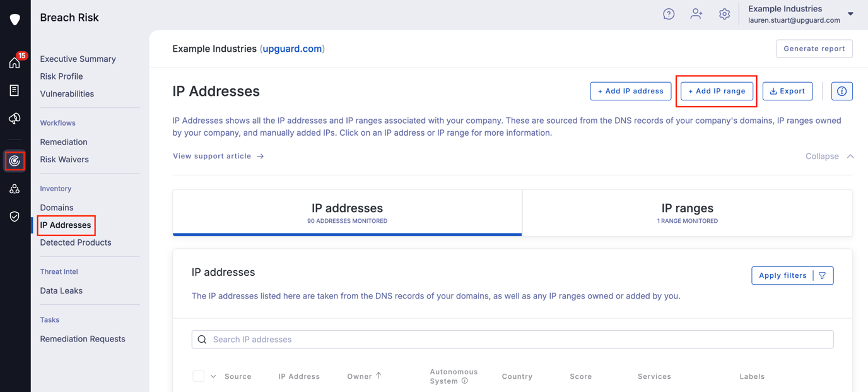Open Data Leaks under Threat Intel
Viewport: 868px width, 392px height.
pyautogui.click(x=61, y=291)
